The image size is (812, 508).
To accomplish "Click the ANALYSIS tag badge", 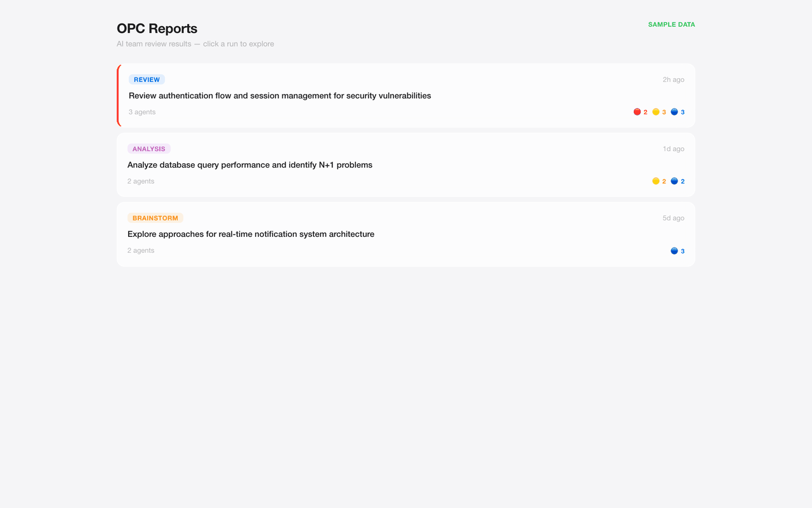I will (x=148, y=149).
